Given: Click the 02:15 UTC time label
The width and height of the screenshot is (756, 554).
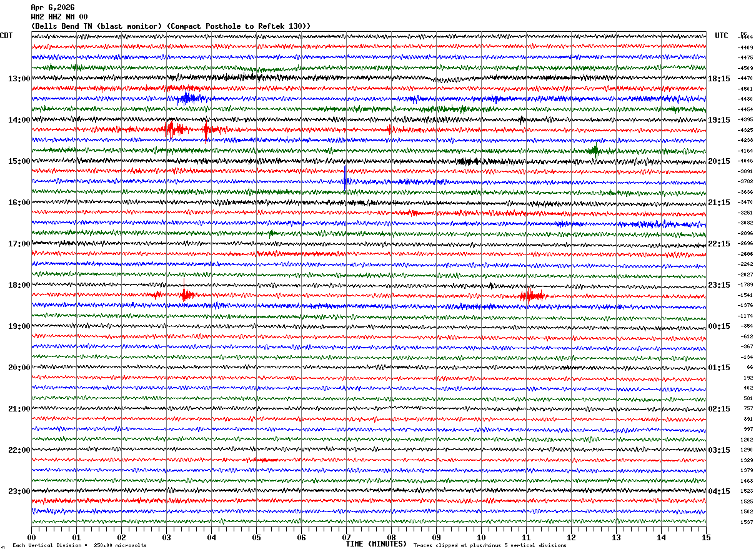Looking at the screenshot, I should coord(719,409).
